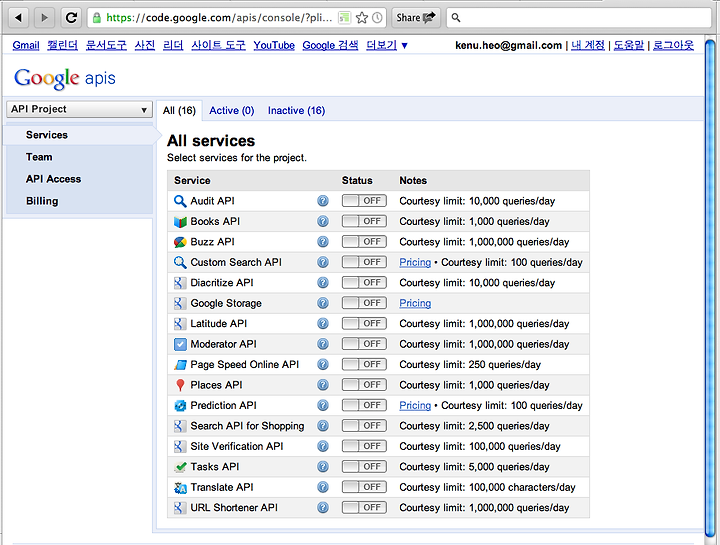This screenshot has height=545, width=720.
Task: Open the Gmail link
Action: click(x=26, y=45)
